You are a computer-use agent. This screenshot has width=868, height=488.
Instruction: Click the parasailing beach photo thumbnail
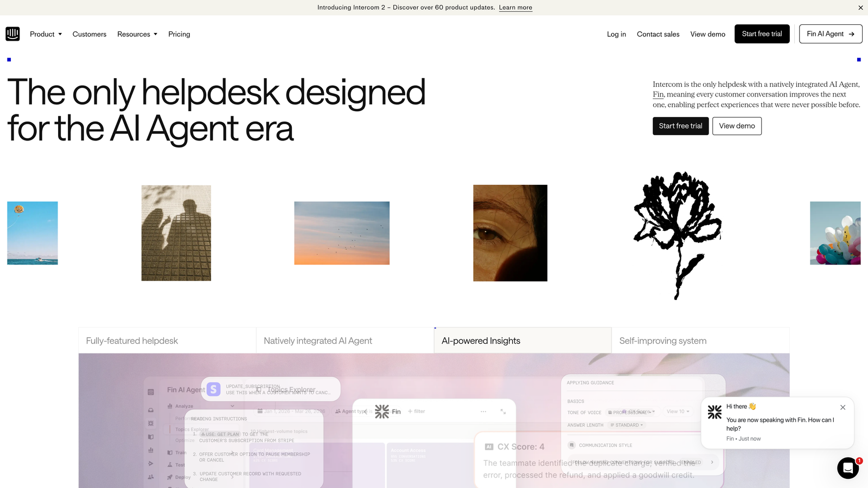[x=33, y=233]
